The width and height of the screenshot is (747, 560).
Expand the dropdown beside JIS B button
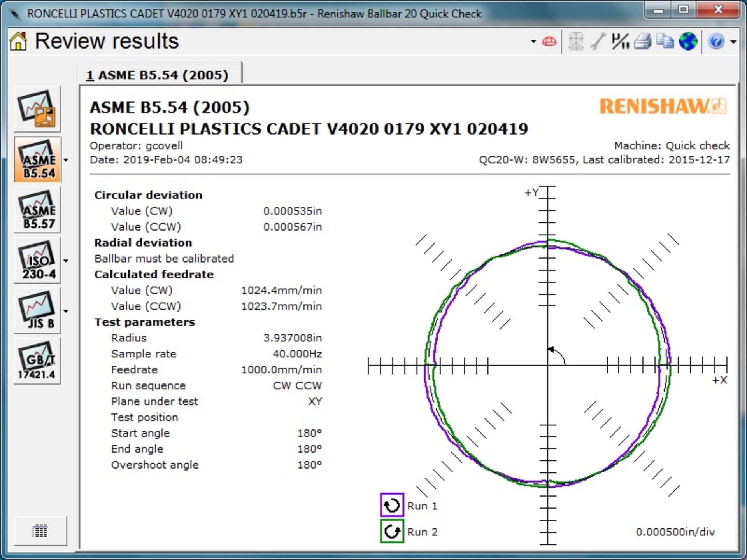tap(66, 311)
